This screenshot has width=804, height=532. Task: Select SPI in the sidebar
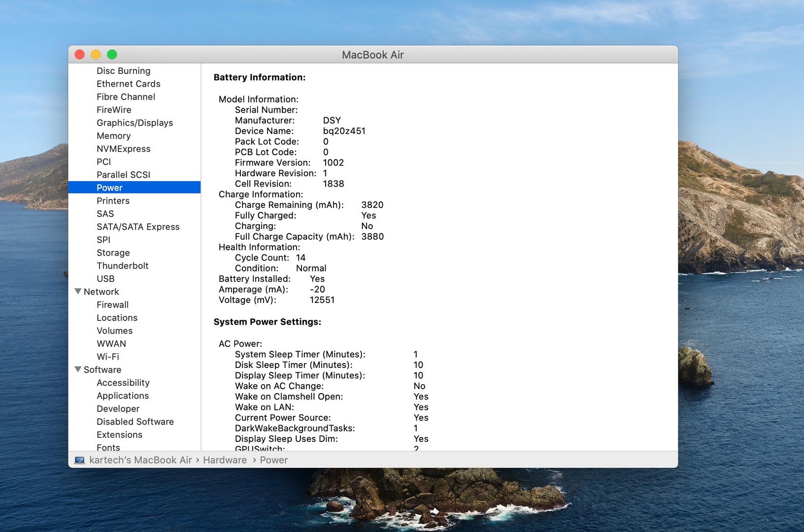tap(103, 240)
